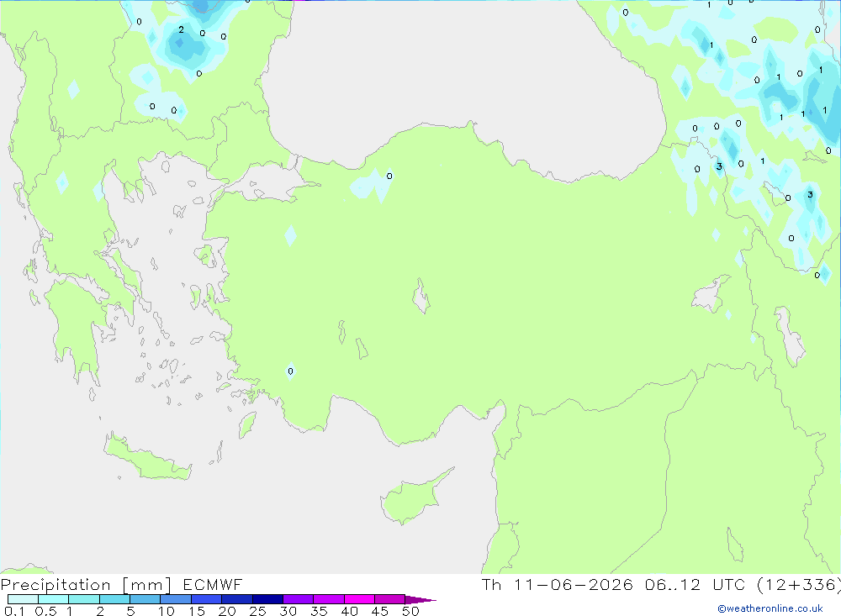Click the '35' legend scale number
This screenshot has height=616, width=841.
(x=319, y=611)
